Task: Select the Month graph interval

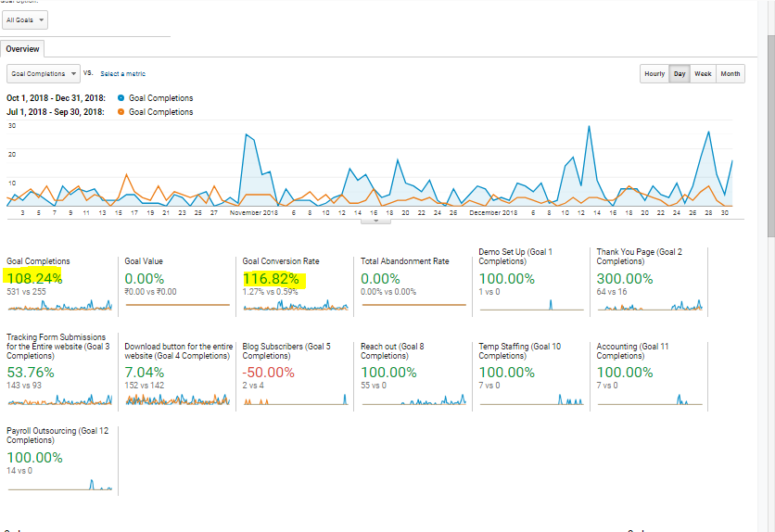Action: tap(730, 73)
